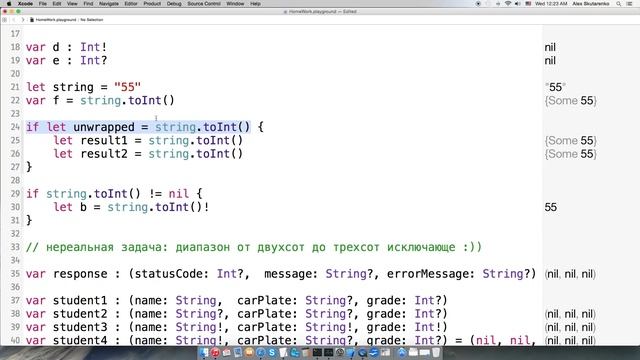
Task: Open the Navigate menu
Action: pyautogui.click(x=109, y=4)
